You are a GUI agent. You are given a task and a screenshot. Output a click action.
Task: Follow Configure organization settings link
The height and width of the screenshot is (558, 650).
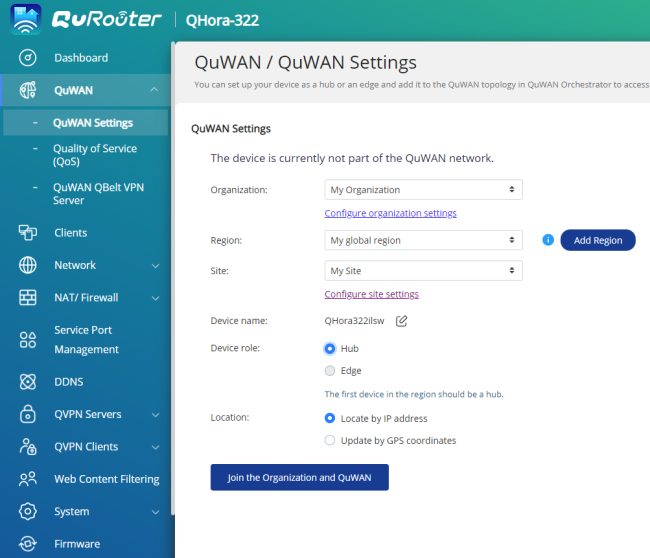tap(390, 213)
